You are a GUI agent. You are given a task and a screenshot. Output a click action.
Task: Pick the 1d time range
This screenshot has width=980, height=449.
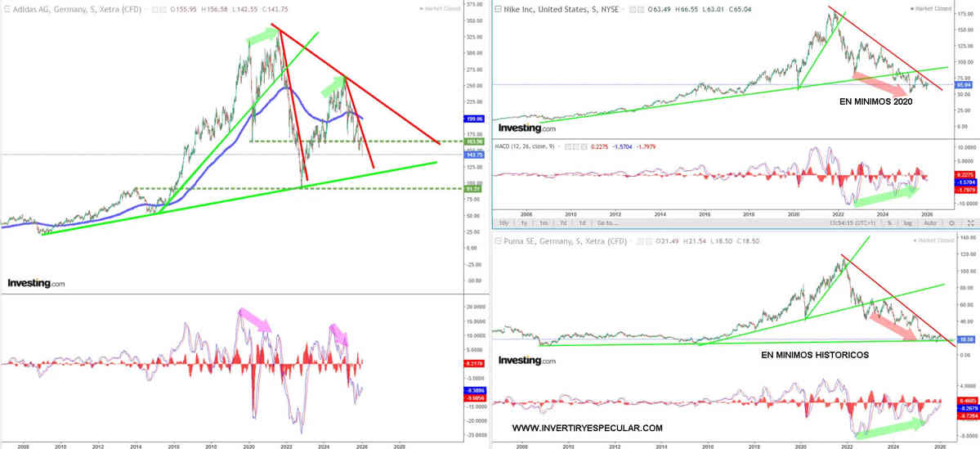pyautogui.click(x=582, y=222)
